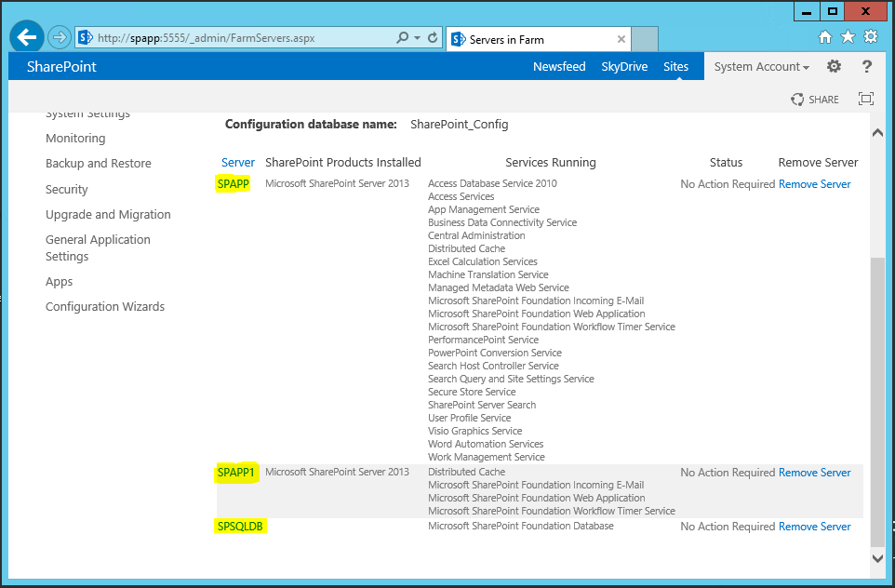Open Apps in left navigation

coord(59,282)
